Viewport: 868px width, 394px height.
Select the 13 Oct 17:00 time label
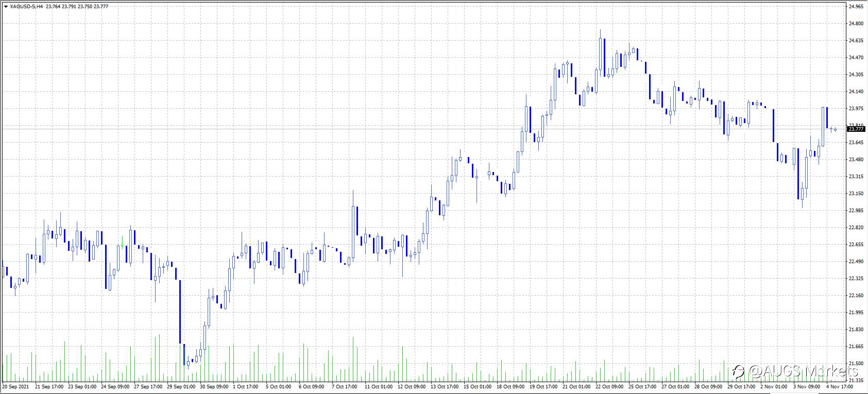click(445, 386)
